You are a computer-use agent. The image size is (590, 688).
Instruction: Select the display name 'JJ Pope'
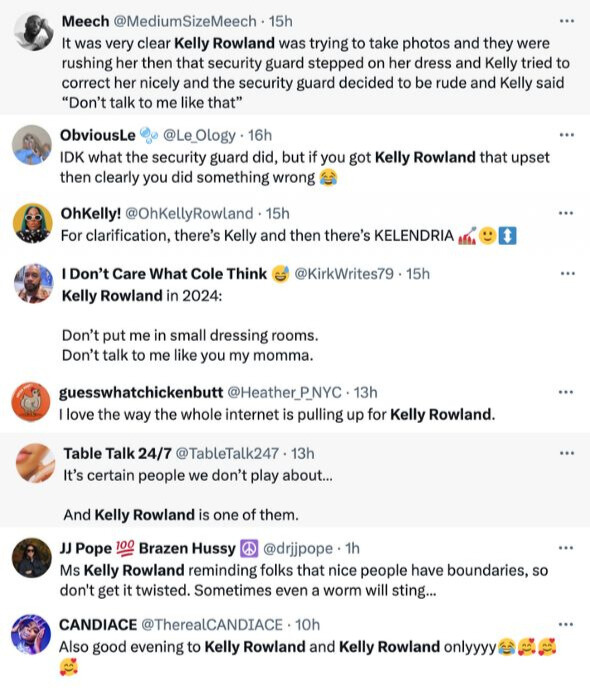pyautogui.click(x=86, y=548)
